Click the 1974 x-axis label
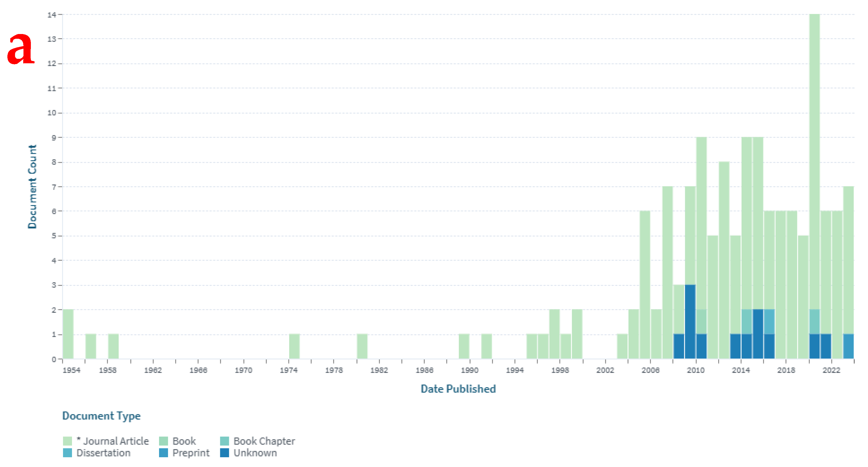Viewport: 868px width, 467px height. (x=289, y=370)
